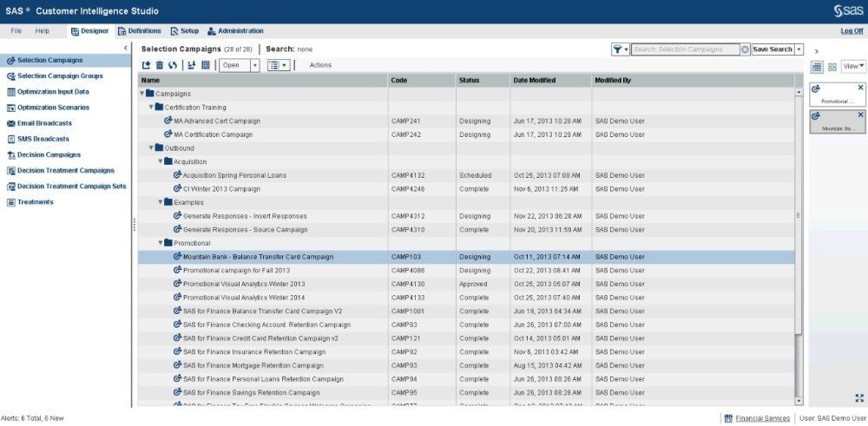
Task: Switch to the table list view icon
Action: pyautogui.click(x=817, y=67)
